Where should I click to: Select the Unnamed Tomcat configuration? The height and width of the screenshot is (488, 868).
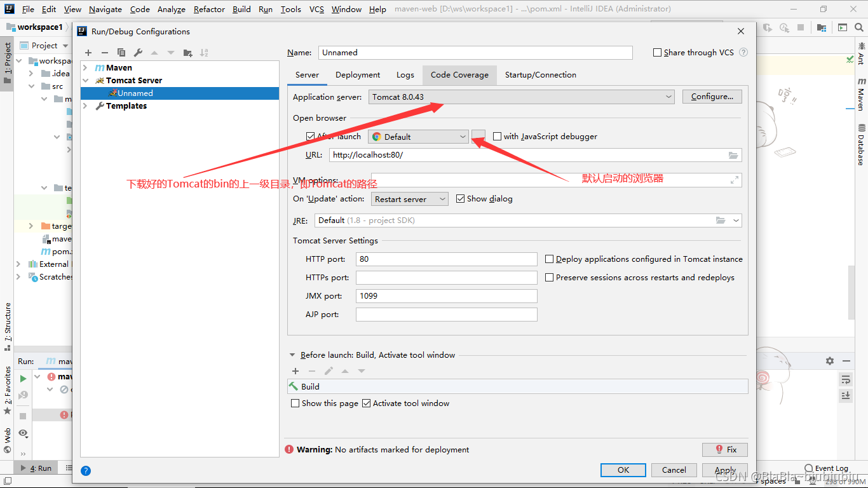[180, 93]
